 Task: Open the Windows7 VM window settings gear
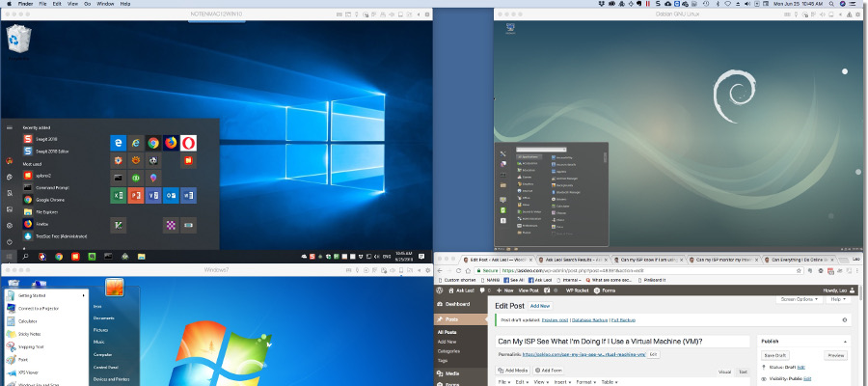[428, 270]
